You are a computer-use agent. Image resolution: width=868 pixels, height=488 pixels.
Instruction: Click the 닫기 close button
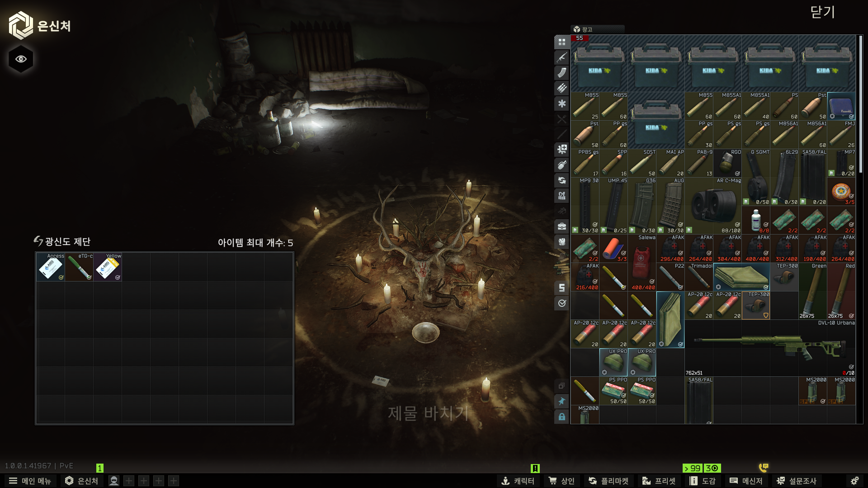tap(822, 12)
